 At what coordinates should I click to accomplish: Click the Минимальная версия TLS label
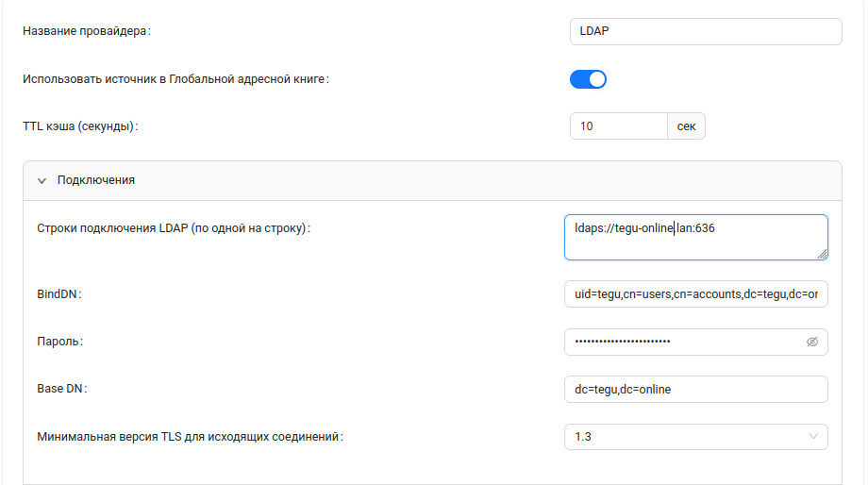pyautogui.click(x=190, y=437)
